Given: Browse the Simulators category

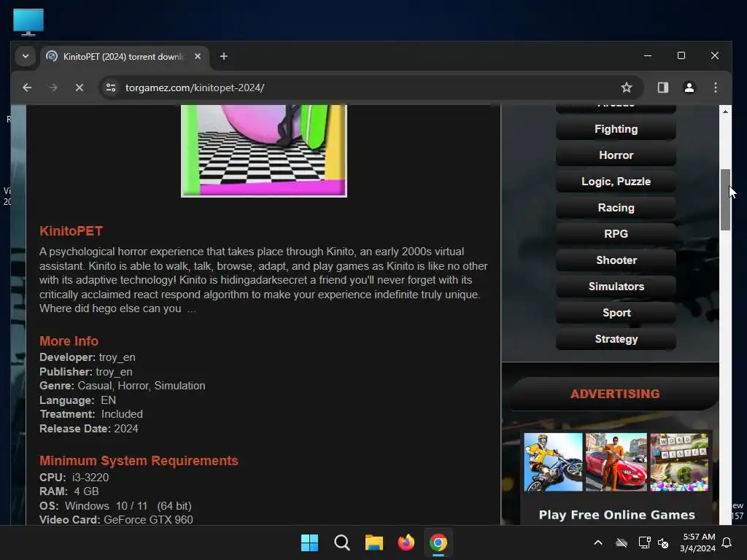Looking at the screenshot, I should 616,286.
